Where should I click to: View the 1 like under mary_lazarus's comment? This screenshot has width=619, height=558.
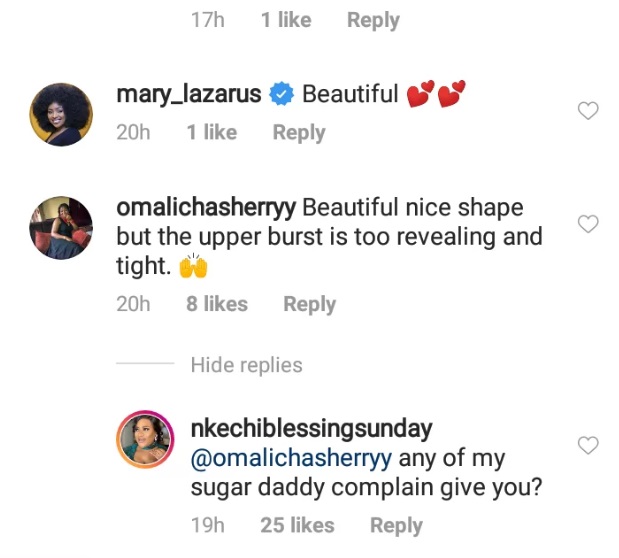[211, 132]
